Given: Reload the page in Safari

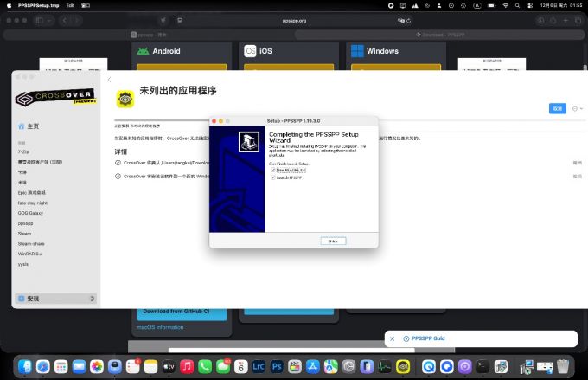Looking at the screenshot, I should [x=409, y=21].
